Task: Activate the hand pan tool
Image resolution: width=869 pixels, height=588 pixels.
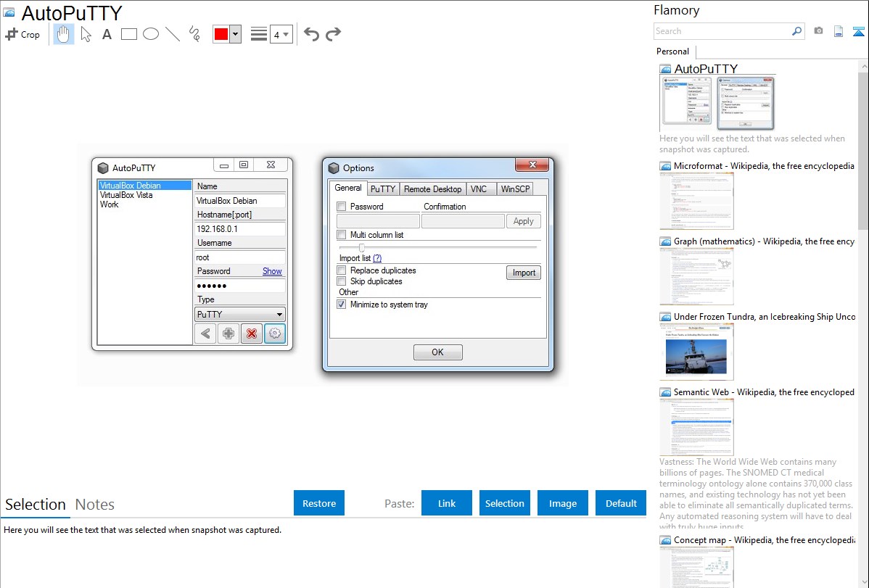Action: 64,34
